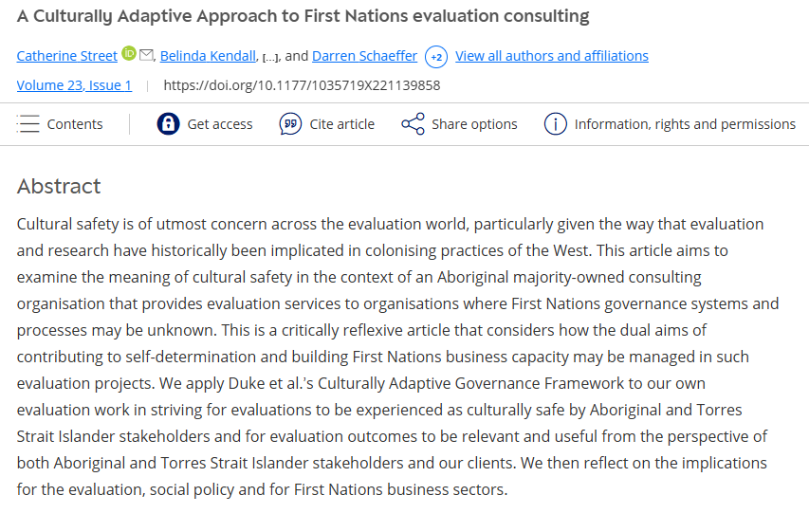Viewport: 809px width, 532px height.
Task: Open author Catherine Street's profile link
Action: (67, 56)
